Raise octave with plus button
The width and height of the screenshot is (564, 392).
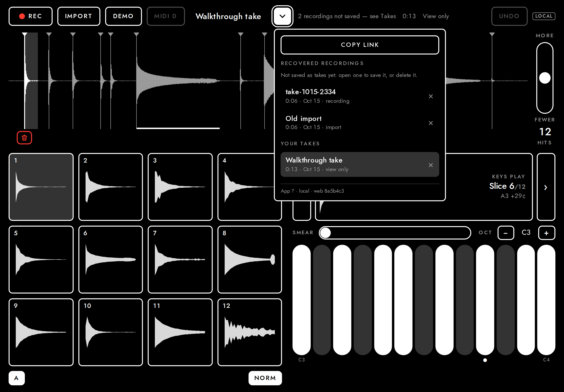tap(546, 233)
